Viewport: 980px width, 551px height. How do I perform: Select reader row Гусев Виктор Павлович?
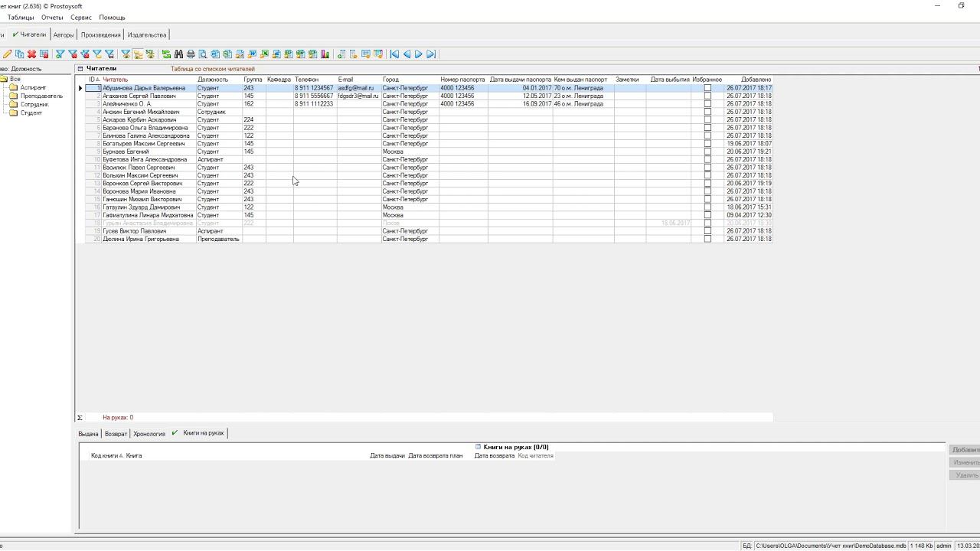pyautogui.click(x=429, y=231)
